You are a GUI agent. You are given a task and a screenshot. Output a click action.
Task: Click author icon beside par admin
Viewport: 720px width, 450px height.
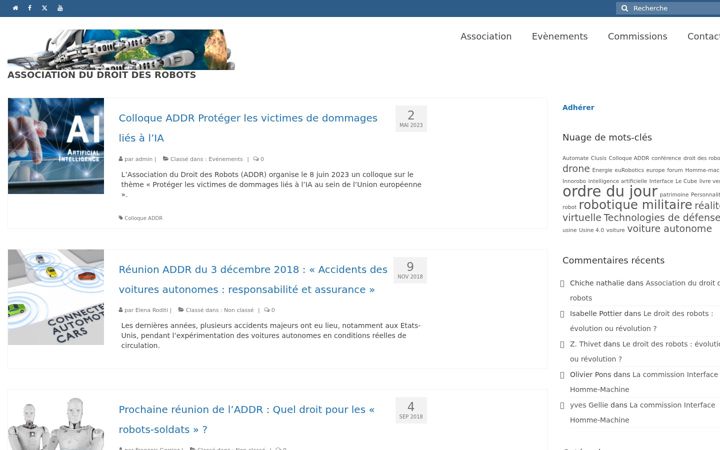tap(121, 159)
